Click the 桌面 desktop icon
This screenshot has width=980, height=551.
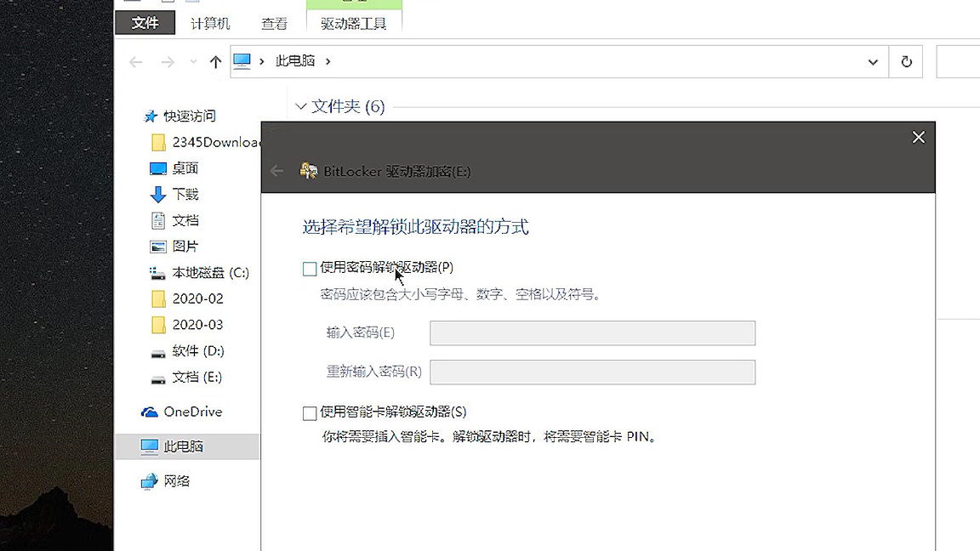pyautogui.click(x=158, y=168)
